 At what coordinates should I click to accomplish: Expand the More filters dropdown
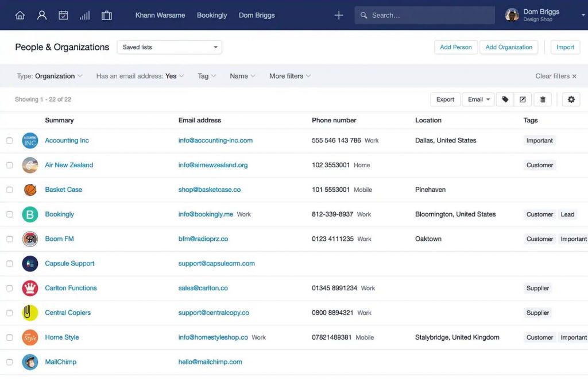(289, 75)
